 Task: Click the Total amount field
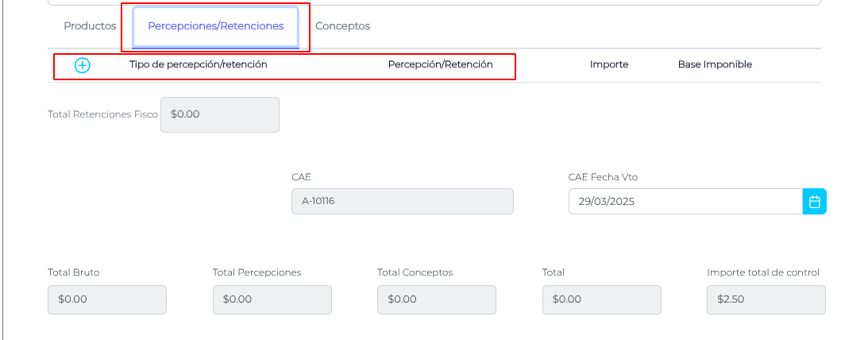(601, 300)
